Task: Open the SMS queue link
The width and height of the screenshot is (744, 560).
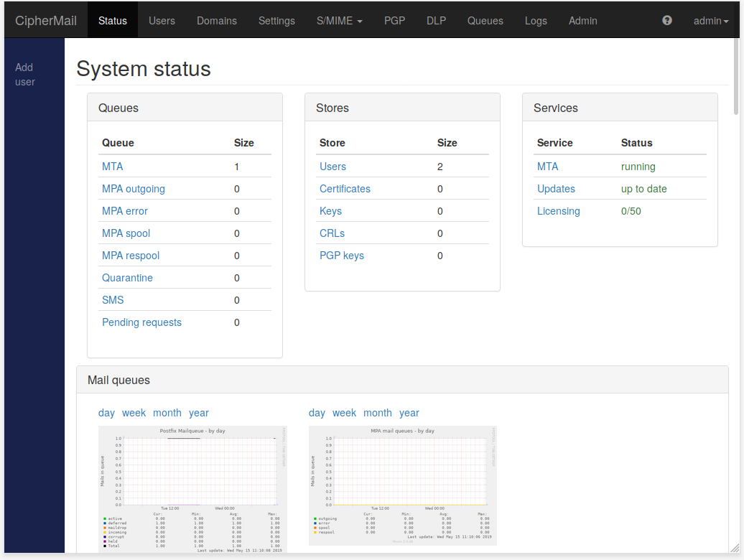Action: (x=113, y=300)
